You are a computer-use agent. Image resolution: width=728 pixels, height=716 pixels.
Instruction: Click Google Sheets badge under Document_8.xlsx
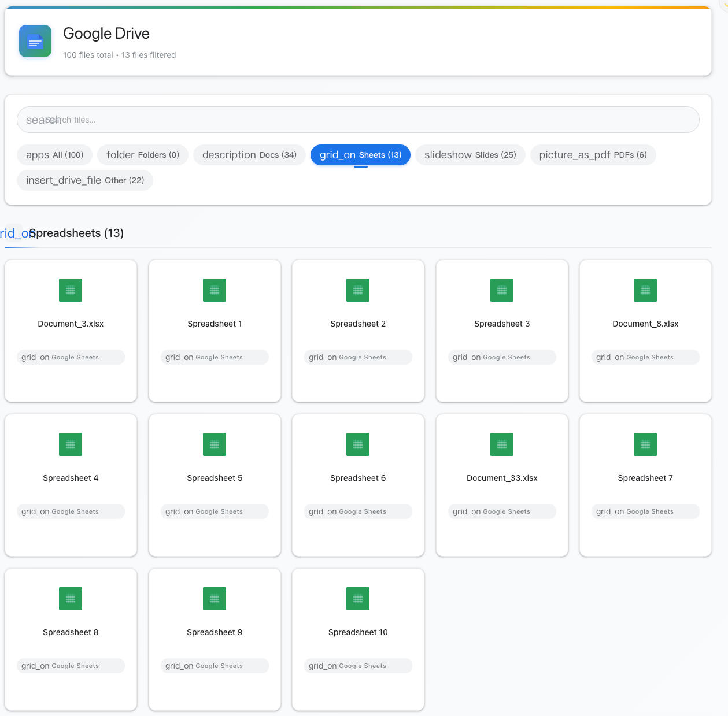click(645, 357)
